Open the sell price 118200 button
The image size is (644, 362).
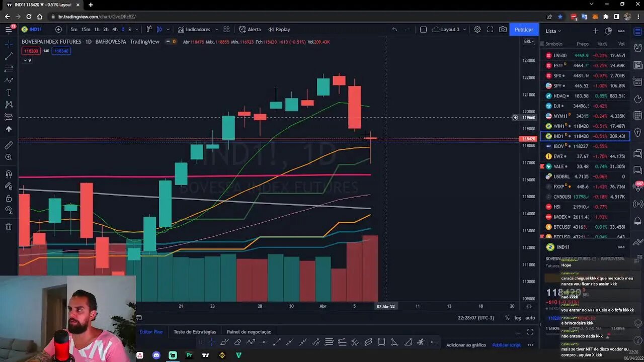coord(31,51)
